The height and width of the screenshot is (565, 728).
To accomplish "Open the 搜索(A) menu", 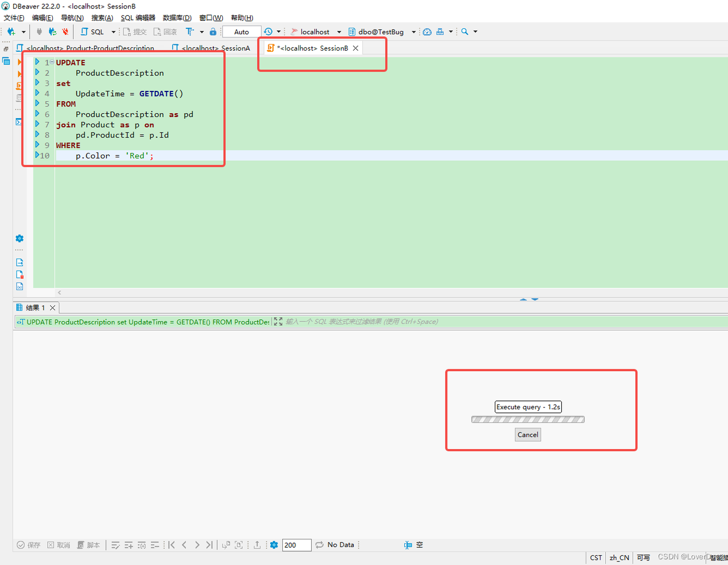I will click(102, 18).
